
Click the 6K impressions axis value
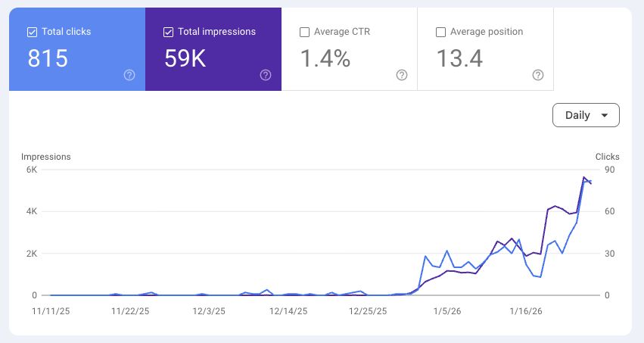tap(32, 170)
